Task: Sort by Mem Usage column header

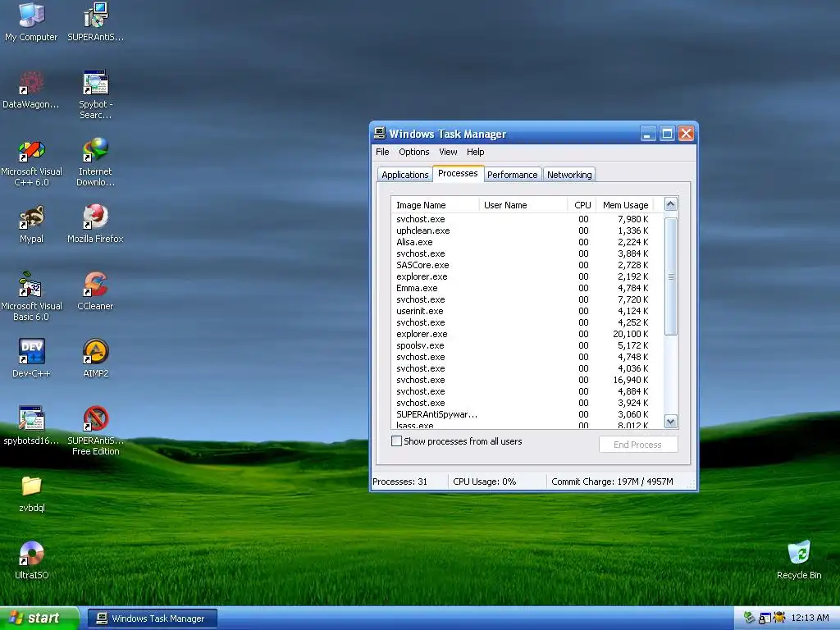Action: click(624, 204)
